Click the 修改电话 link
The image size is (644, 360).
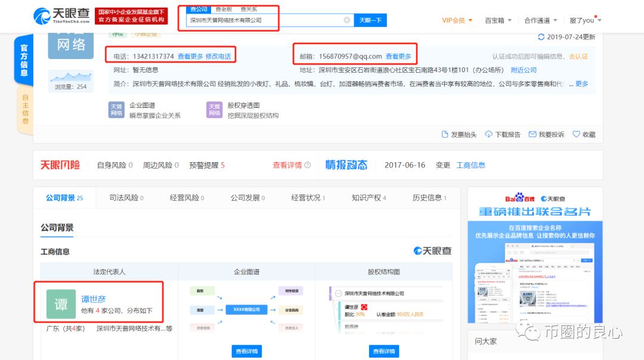tap(218, 56)
